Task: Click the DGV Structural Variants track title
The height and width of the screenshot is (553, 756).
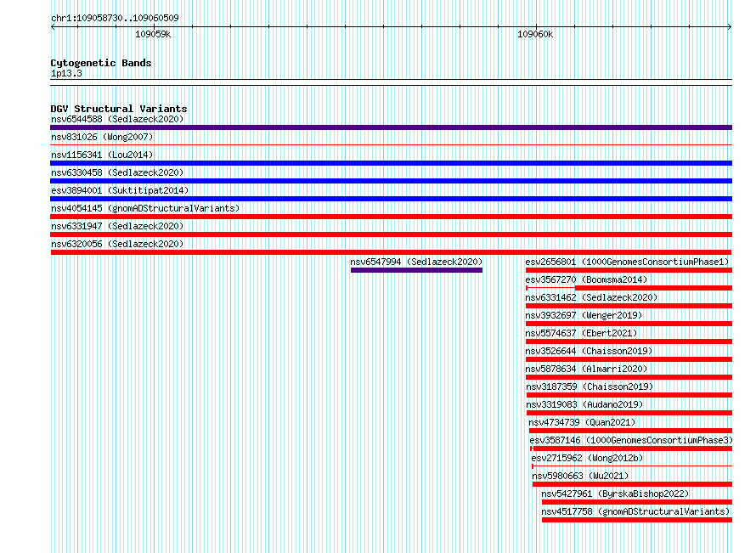Action: pos(119,109)
